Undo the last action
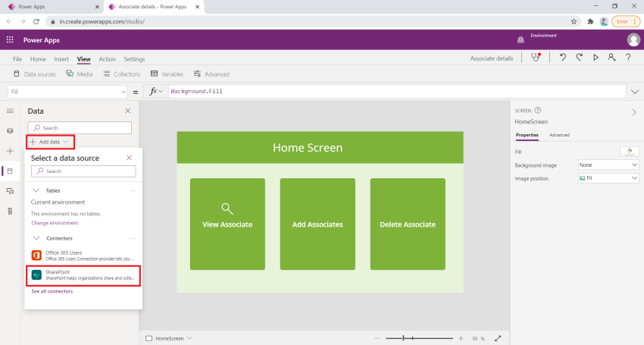Screen dimensions: 644x345 pyautogui.click(x=563, y=58)
